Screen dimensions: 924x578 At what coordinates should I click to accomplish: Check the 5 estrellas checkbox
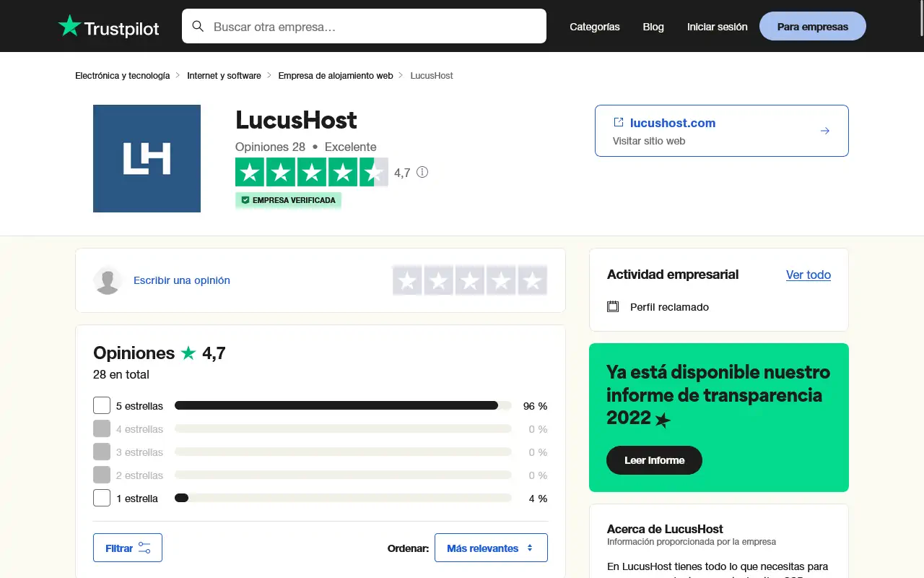coord(102,405)
